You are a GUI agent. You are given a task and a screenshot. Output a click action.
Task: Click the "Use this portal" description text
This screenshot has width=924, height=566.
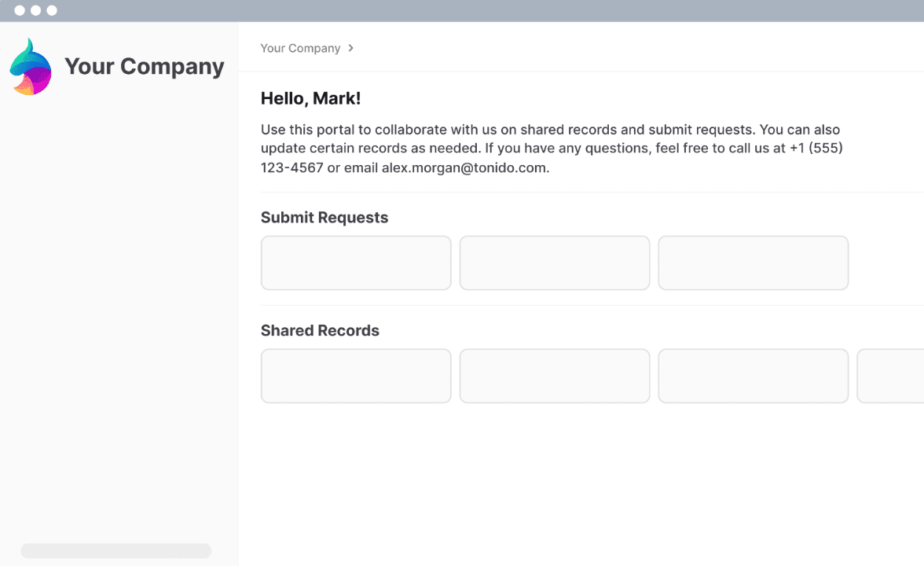tap(550, 130)
